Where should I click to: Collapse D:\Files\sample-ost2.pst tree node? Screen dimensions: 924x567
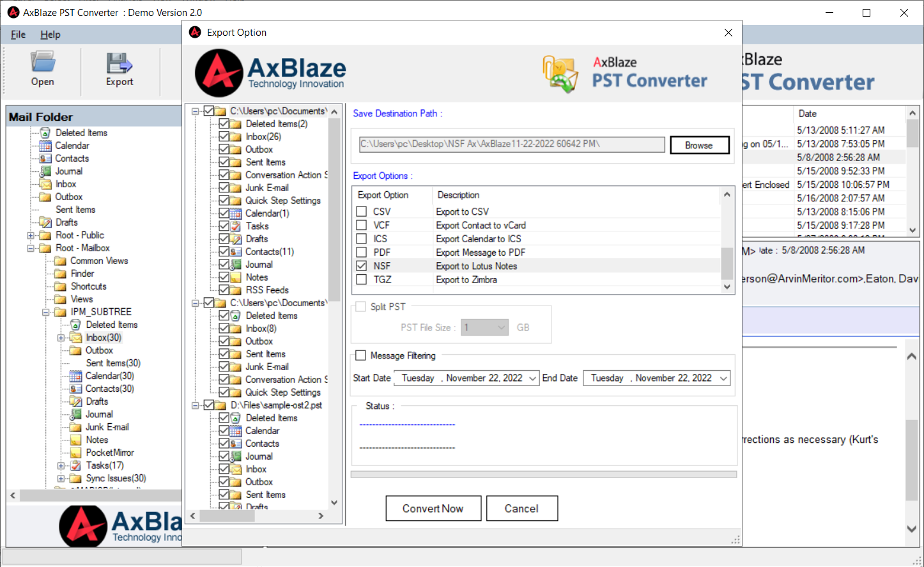point(196,405)
